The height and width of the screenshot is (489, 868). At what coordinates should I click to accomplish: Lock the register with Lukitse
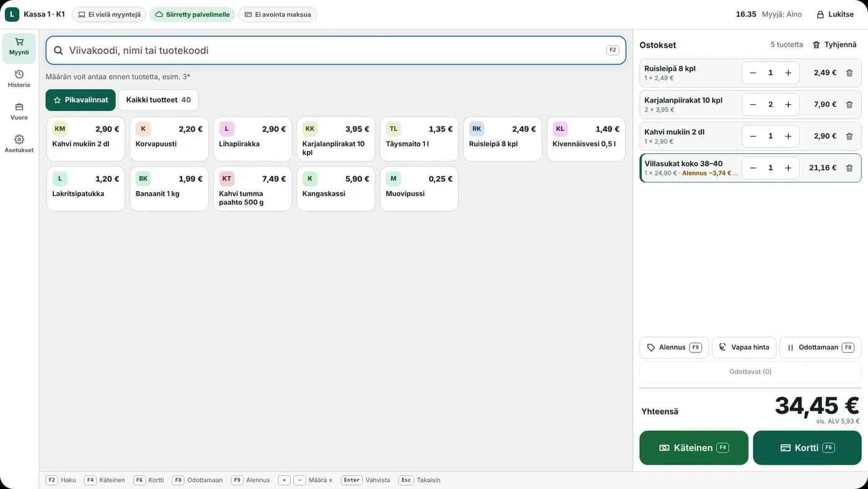click(x=835, y=14)
